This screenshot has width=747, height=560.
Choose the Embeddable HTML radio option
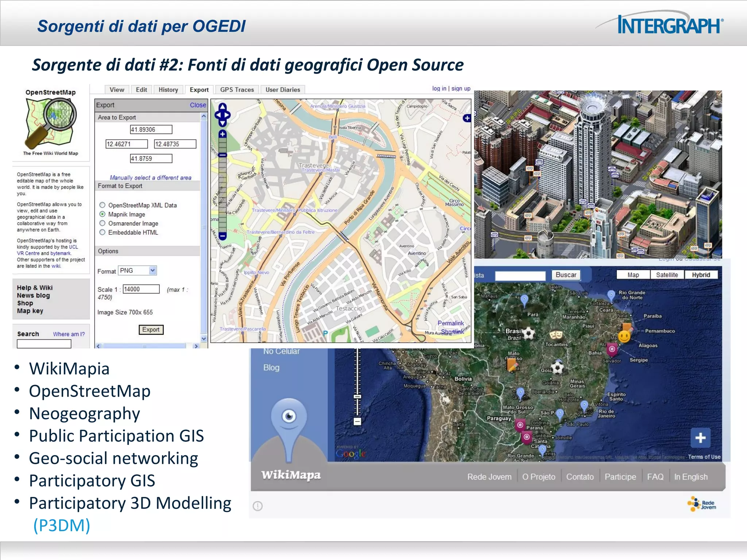pyautogui.click(x=102, y=233)
